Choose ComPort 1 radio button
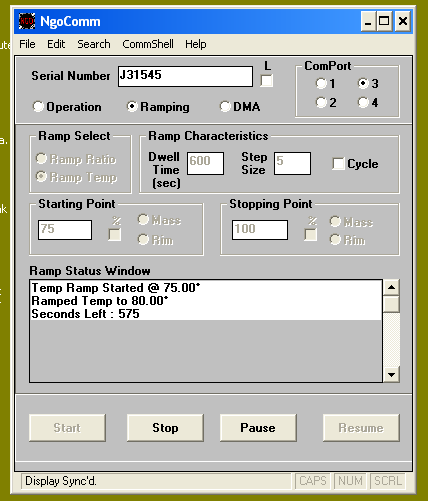The image size is (428, 501). pyautogui.click(x=321, y=83)
